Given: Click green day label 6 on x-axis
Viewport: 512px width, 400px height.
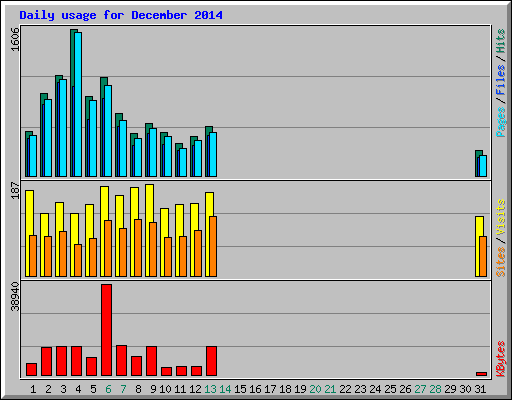Looking at the screenshot, I should click(x=108, y=389).
